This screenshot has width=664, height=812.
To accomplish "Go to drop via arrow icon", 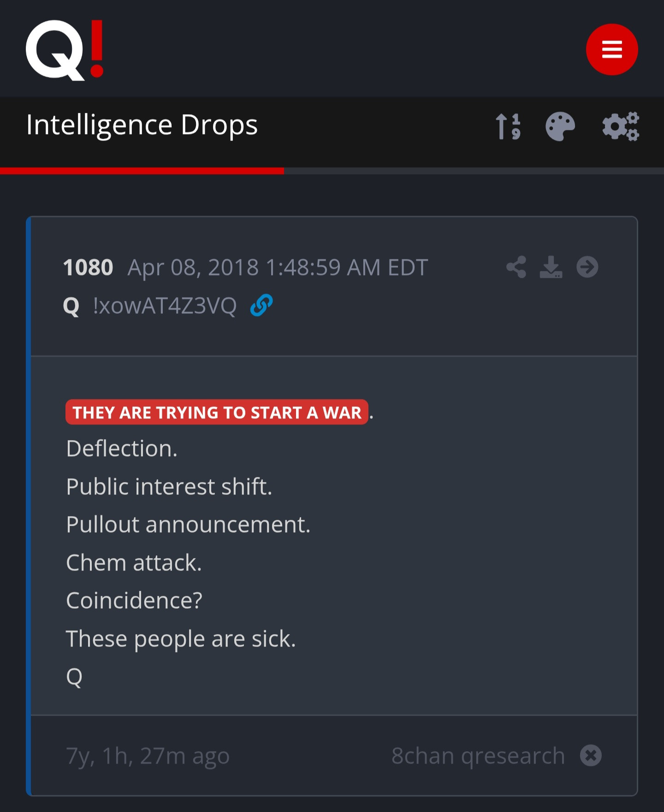I will click(x=587, y=267).
